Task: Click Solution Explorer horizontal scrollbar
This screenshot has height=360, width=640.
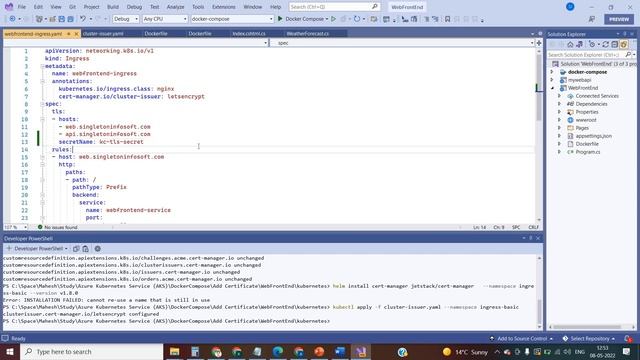Action: [591, 327]
